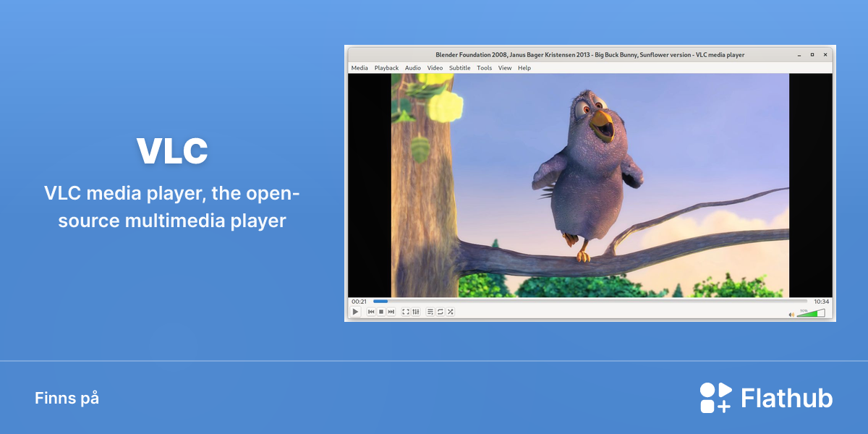Image resolution: width=868 pixels, height=434 pixels.
Task: Minimize the VLC media player window
Action: (799, 55)
